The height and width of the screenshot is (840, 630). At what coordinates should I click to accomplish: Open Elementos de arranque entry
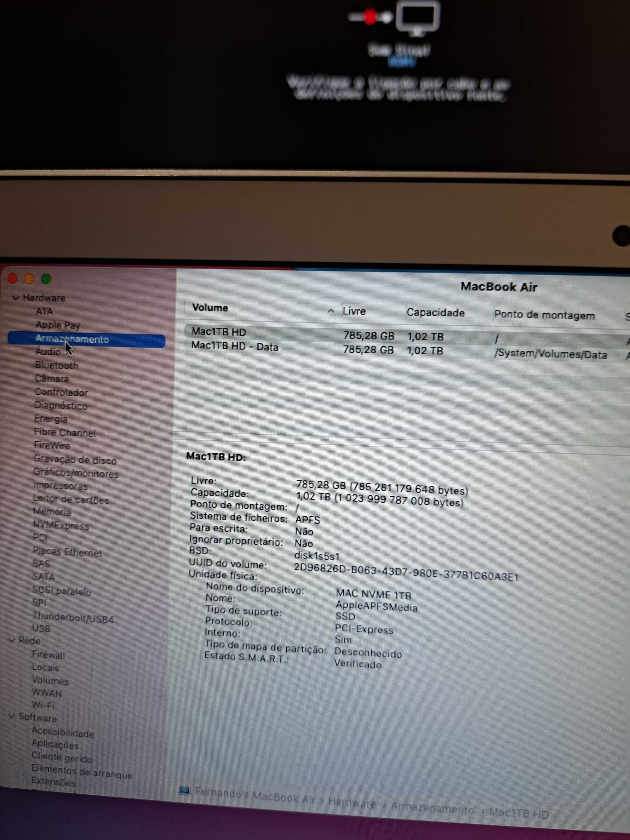pyautogui.click(x=82, y=772)
